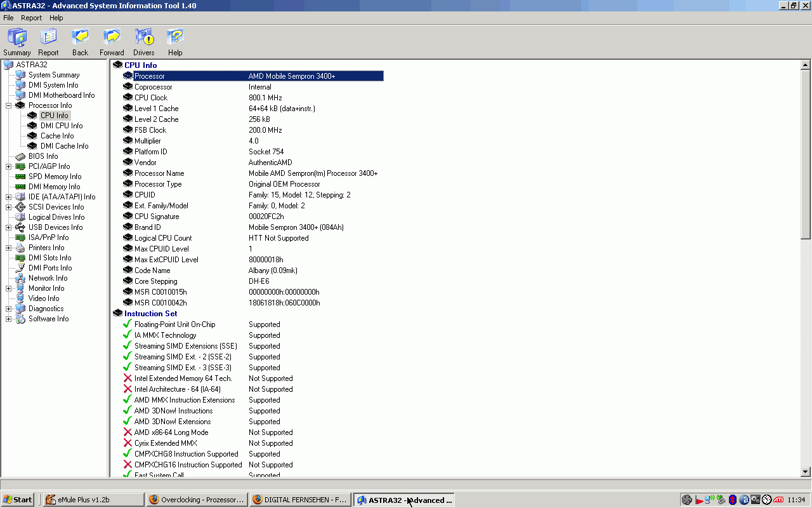Open the Windows Start button
Image resolution: width=812 pixels, height=508 pixels.
pos(18,500)
